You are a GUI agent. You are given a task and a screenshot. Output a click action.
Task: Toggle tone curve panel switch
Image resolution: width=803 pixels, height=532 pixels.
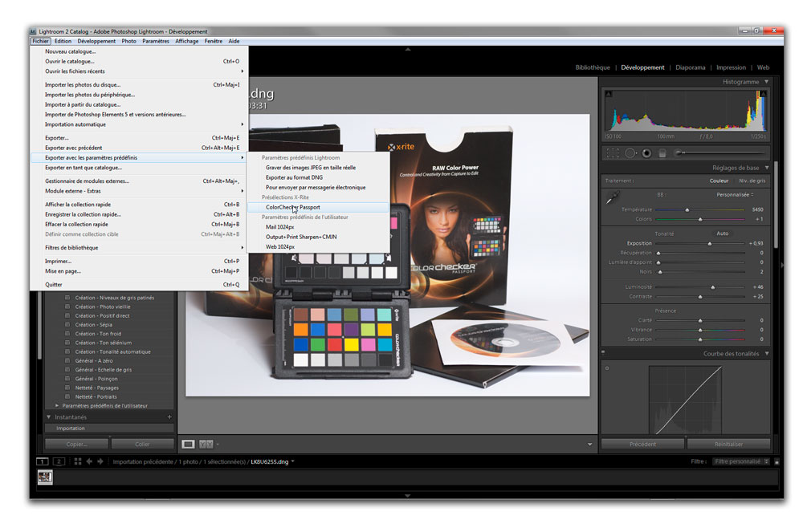coord(603,352)
